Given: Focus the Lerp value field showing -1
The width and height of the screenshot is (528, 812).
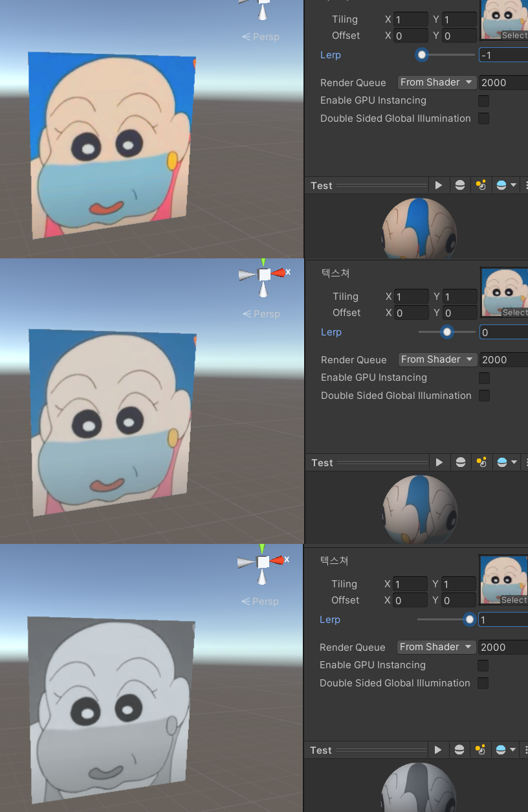Looking at the screenshot, I should click(x=503, y=55).
